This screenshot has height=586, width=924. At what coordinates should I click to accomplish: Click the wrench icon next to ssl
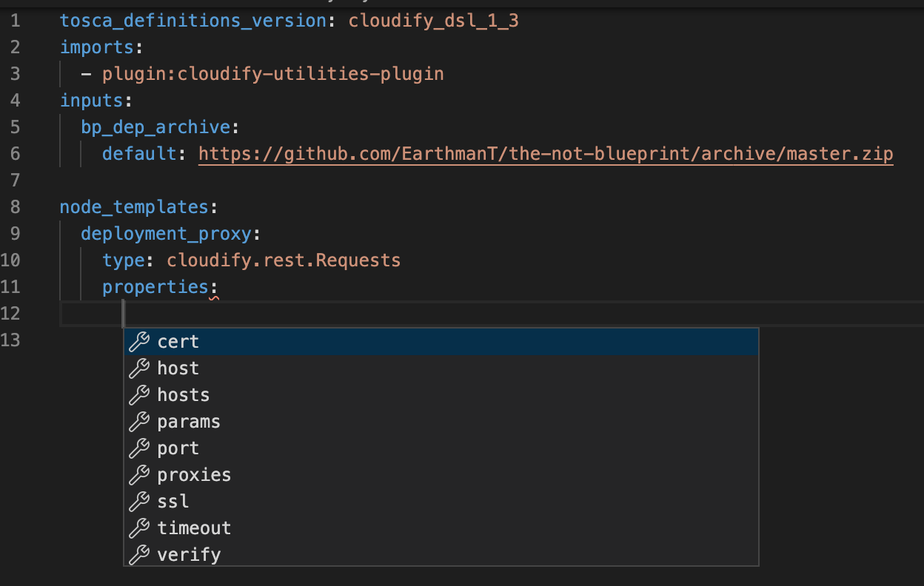(x=139, y=502)
